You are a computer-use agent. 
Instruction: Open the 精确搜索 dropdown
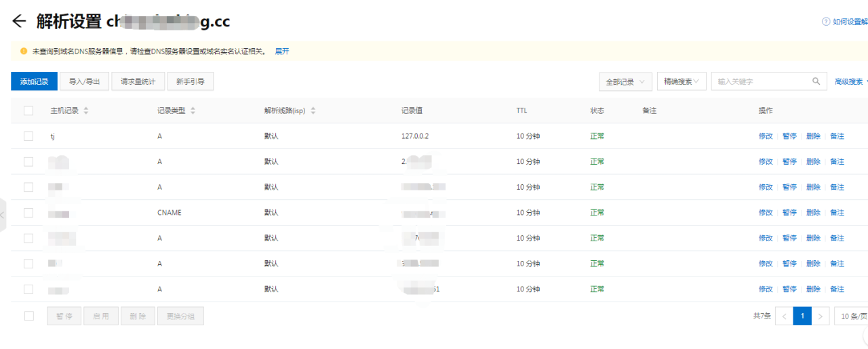[x=684, y=81]
